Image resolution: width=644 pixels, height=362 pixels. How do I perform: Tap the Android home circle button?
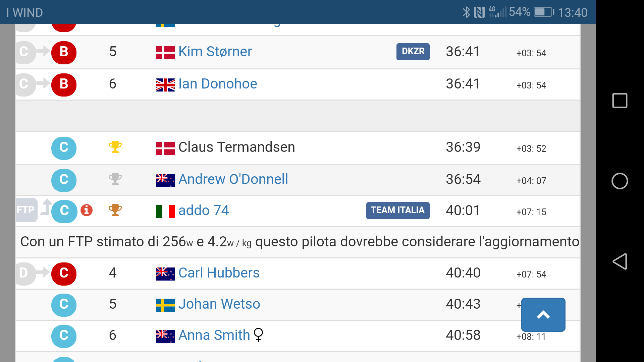tap(620, 181)
